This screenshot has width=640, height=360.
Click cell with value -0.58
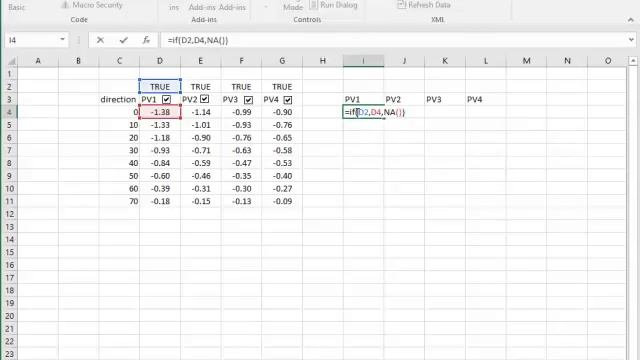point(282,151)
